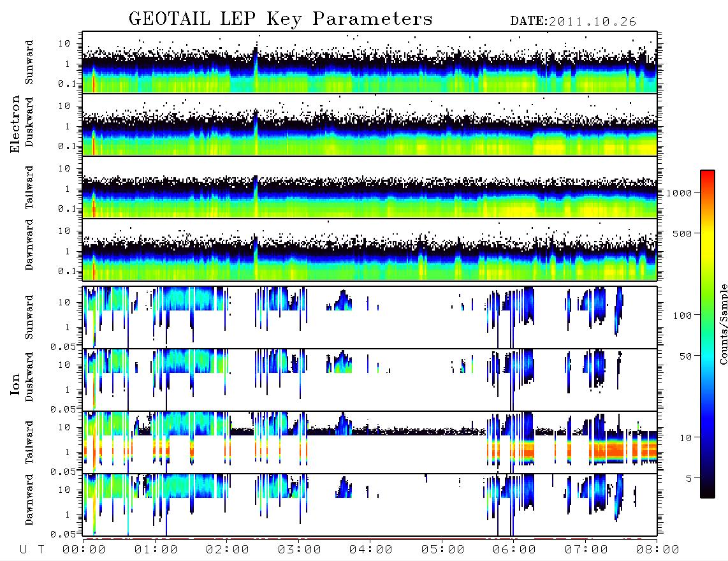728x561 pixels.
Task: Click the 1000 colorbar tick label
Action: click(679, 193)
